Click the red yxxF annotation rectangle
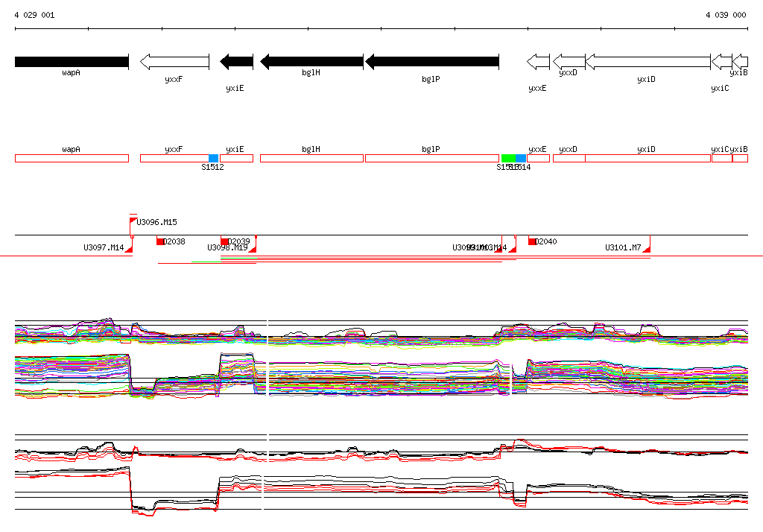Image resolution: width=763 pixels, height=532 pixels. click(x=174, y=158)
